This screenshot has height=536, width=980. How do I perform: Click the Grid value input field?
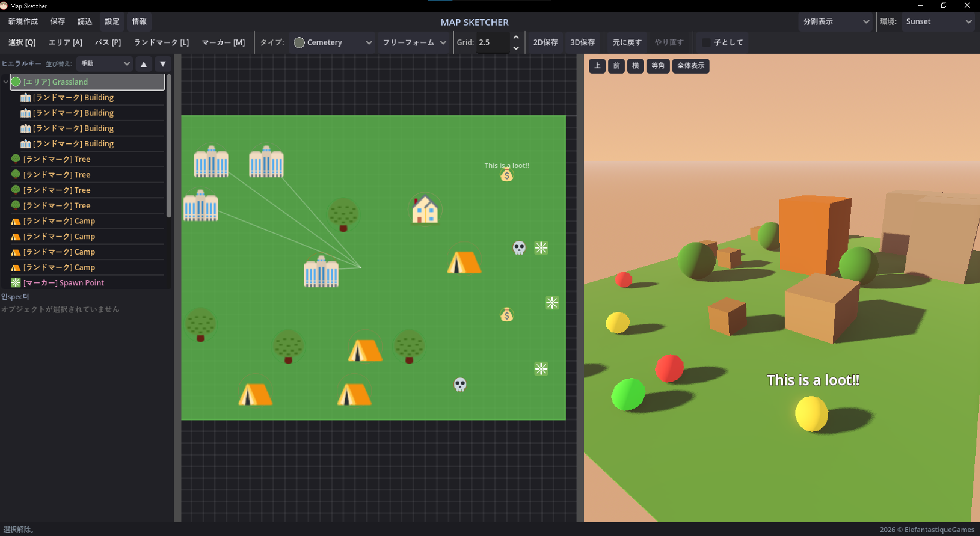tap(492, 42)
